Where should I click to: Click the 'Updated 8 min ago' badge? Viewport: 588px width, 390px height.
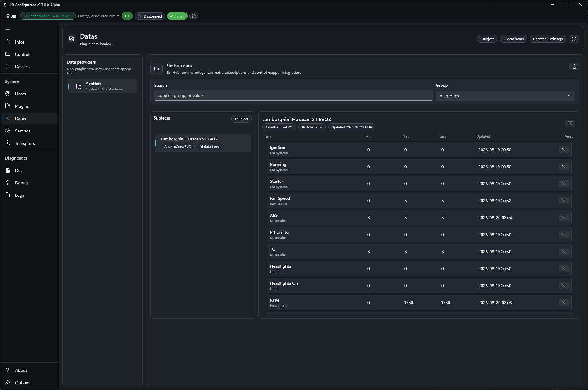548,39
